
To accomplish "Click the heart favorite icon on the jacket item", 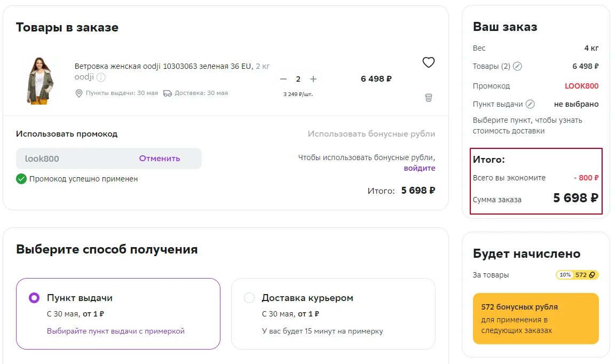I will (428, 62).
